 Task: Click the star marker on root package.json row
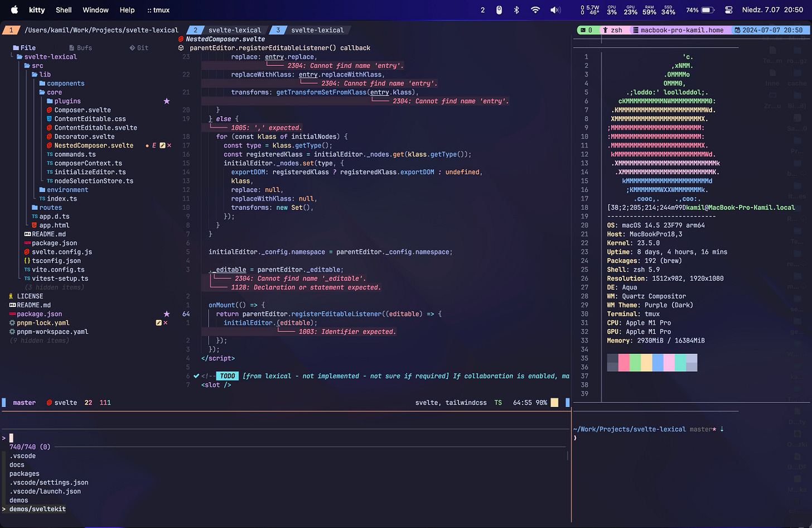166,314
